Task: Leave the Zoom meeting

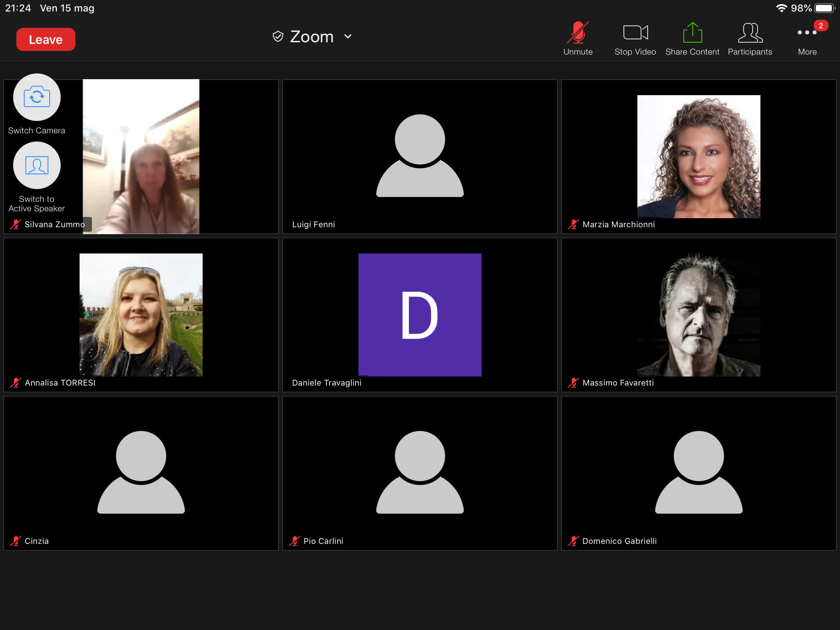Action: [46, 39]
